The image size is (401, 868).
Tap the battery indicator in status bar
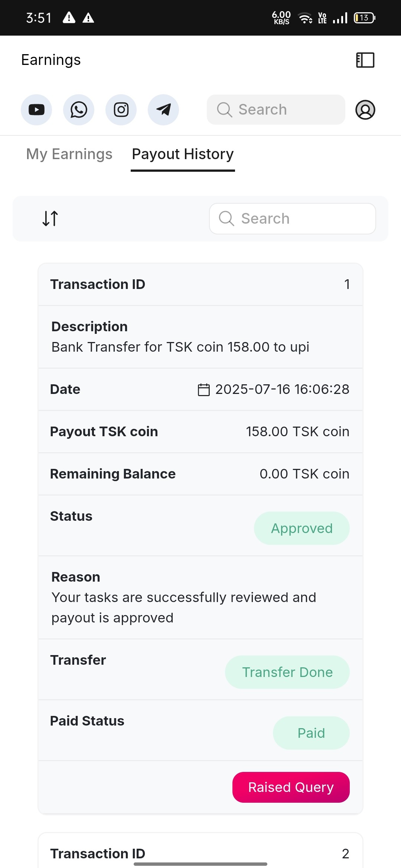coord(365,18)
